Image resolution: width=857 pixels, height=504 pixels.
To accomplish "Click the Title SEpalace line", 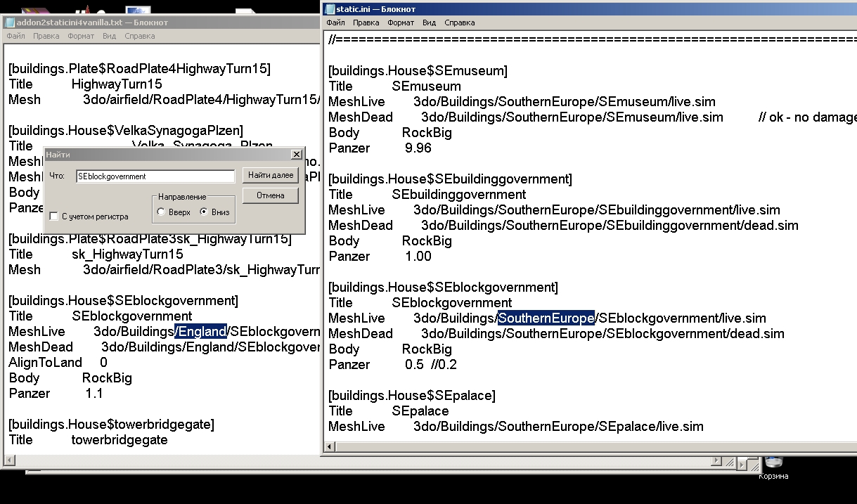I will tap(389, 411).
